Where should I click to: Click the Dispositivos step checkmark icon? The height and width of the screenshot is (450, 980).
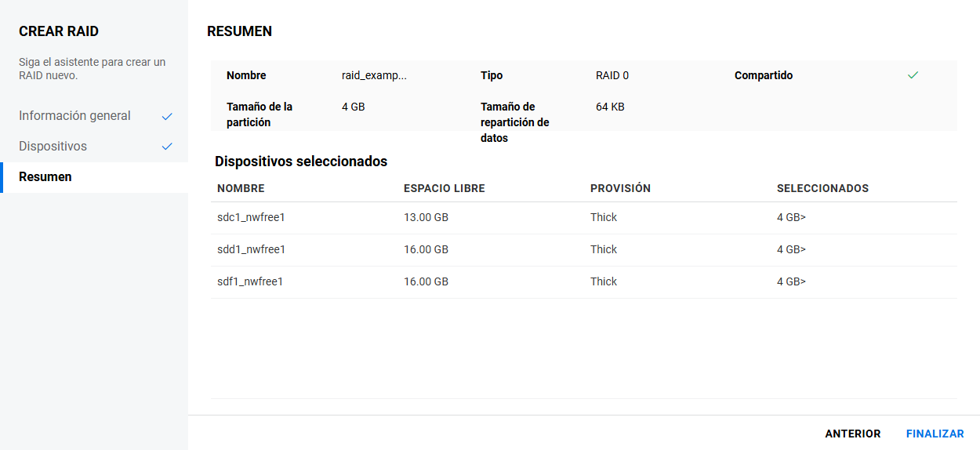(x=166, y=147)
